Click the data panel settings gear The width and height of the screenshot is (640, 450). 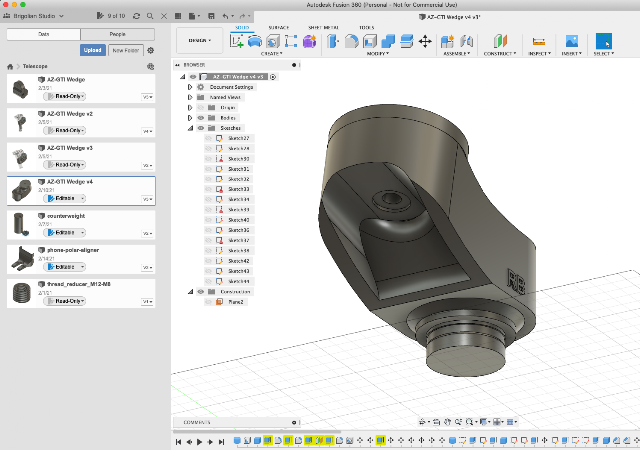[151, 50]
